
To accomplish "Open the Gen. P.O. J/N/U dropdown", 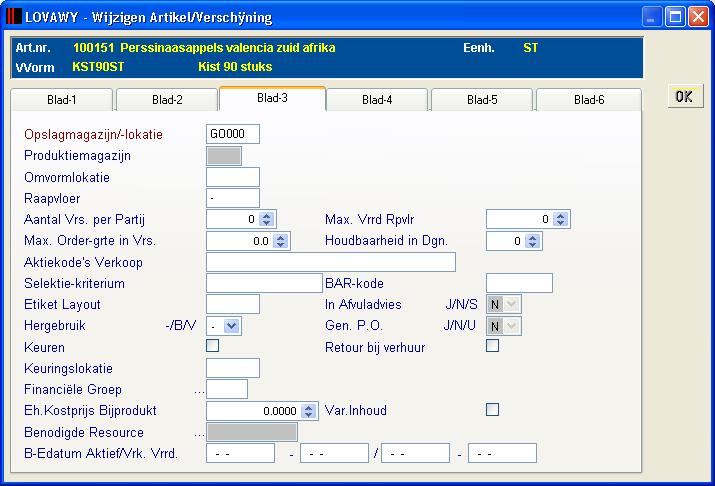I will pos(512,326).
